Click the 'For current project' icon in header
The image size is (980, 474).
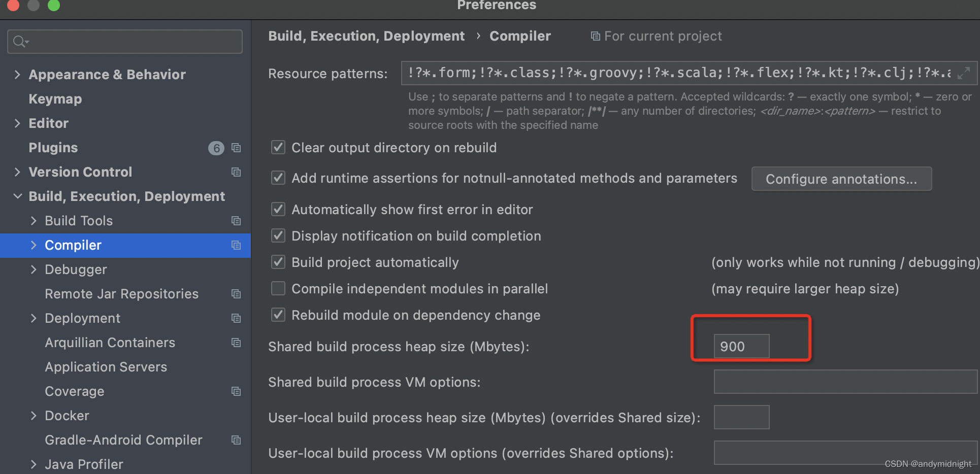coord(595,36)
